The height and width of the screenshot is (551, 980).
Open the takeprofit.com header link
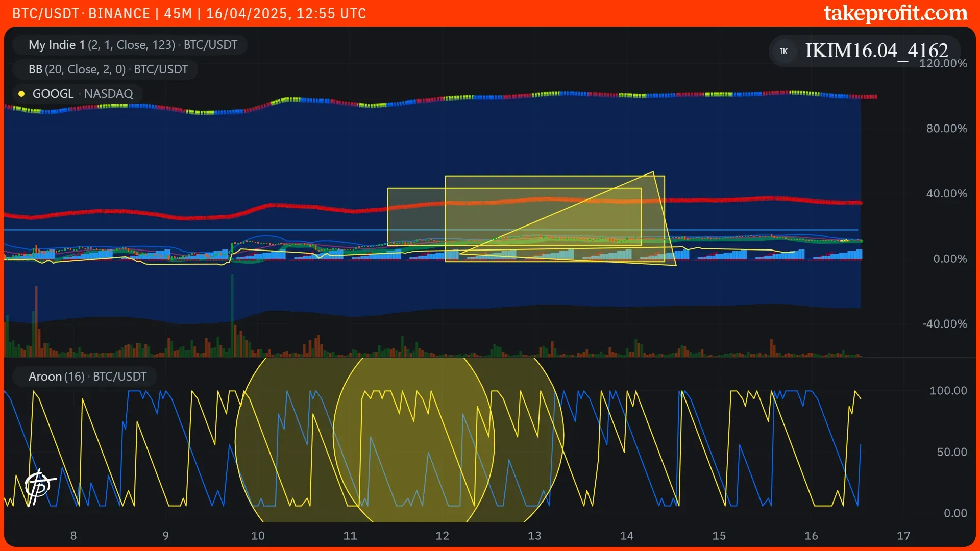click(895, 13)
